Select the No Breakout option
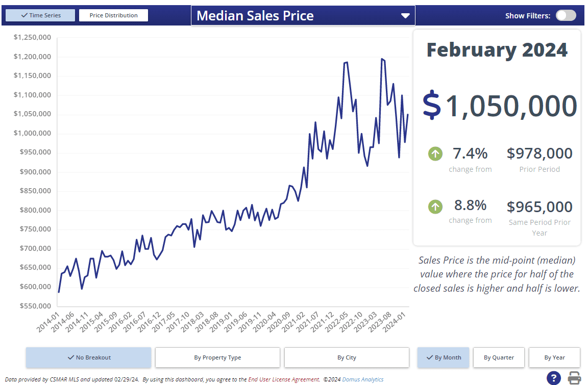Viewport: 588px width, 385px height. 89,357
